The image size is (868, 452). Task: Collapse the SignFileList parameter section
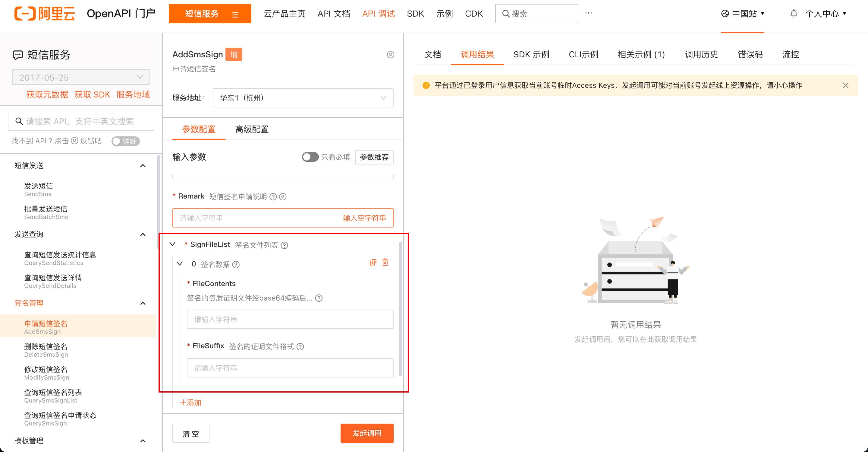pyautogui.click(x=172, y=244)
